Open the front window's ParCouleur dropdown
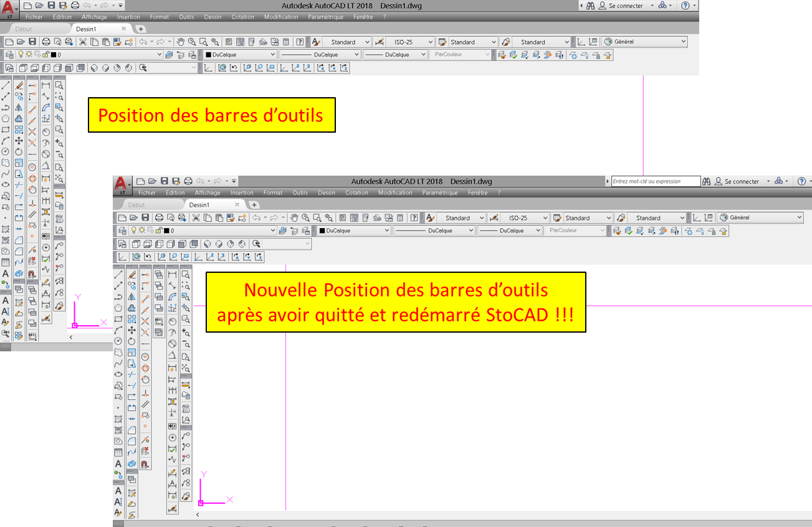 pyautogui.click(x=575, y=230)
